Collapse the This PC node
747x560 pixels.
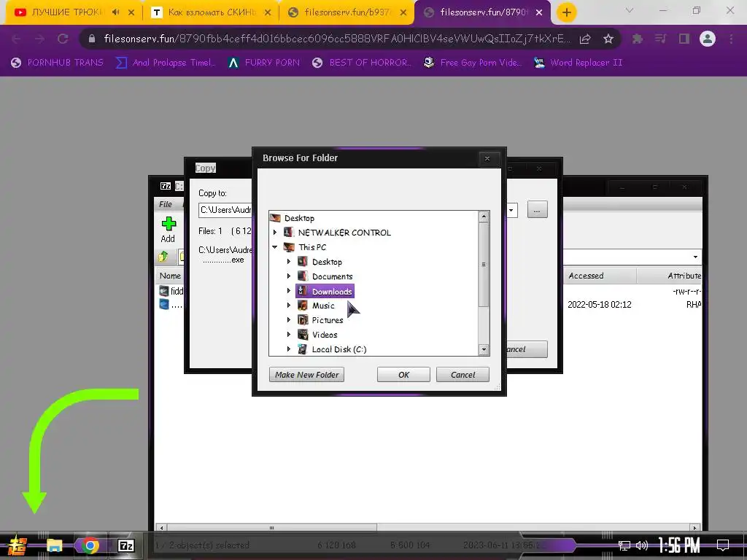tap(275, 247)
